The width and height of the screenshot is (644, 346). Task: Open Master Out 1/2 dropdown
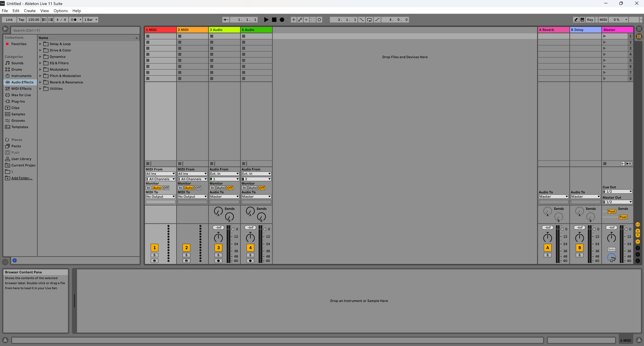[617, 202]
